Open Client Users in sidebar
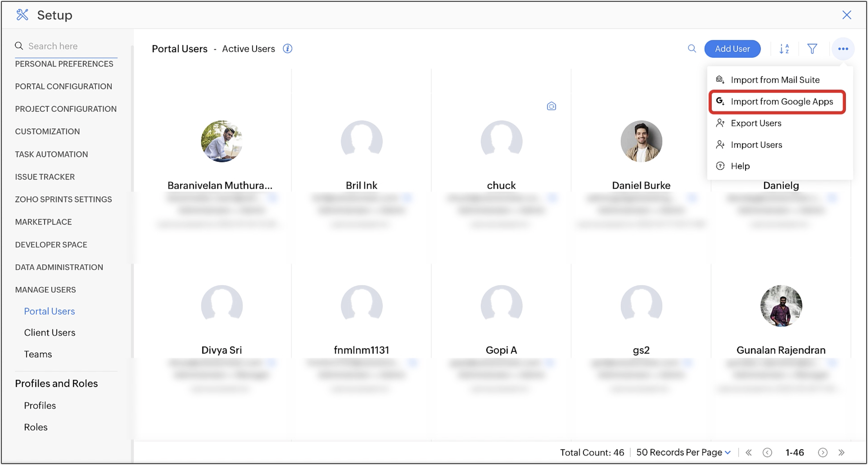The width and height of the screenshot is (868, 465). coord(50,333)
